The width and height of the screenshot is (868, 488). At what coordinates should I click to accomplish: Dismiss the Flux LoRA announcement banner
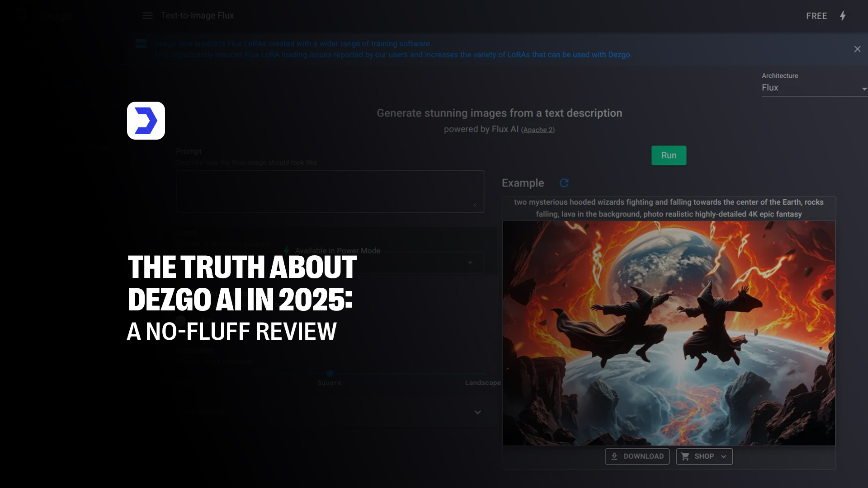point(857,49)
